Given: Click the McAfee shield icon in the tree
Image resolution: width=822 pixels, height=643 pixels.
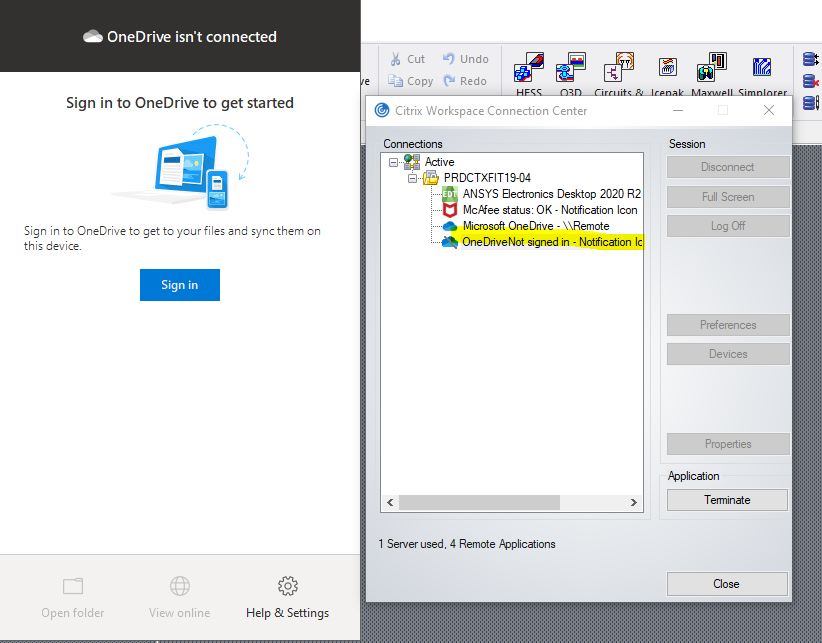Looking at the screenshot, I should (x=450, y=210).
